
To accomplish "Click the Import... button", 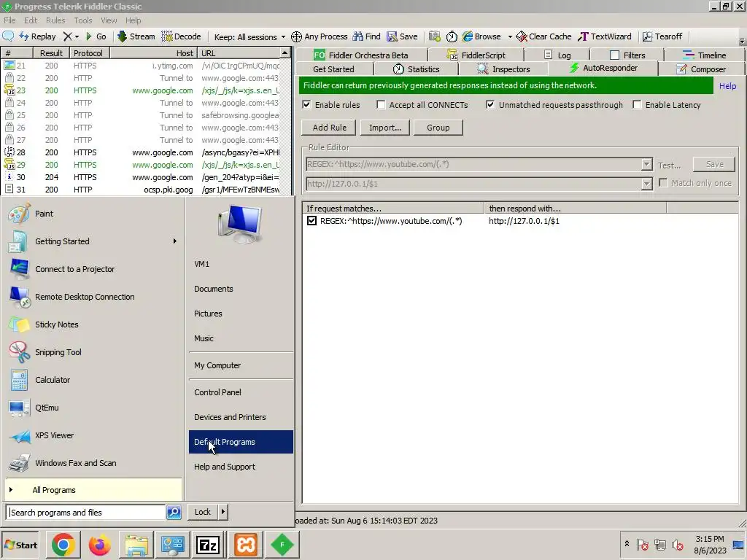I will tap(385, 128).
